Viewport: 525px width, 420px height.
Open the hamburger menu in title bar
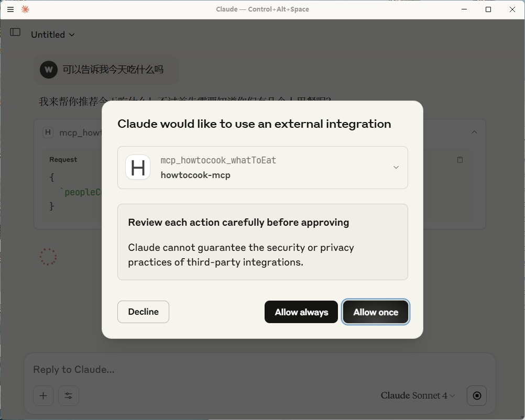tap(10, 9)
